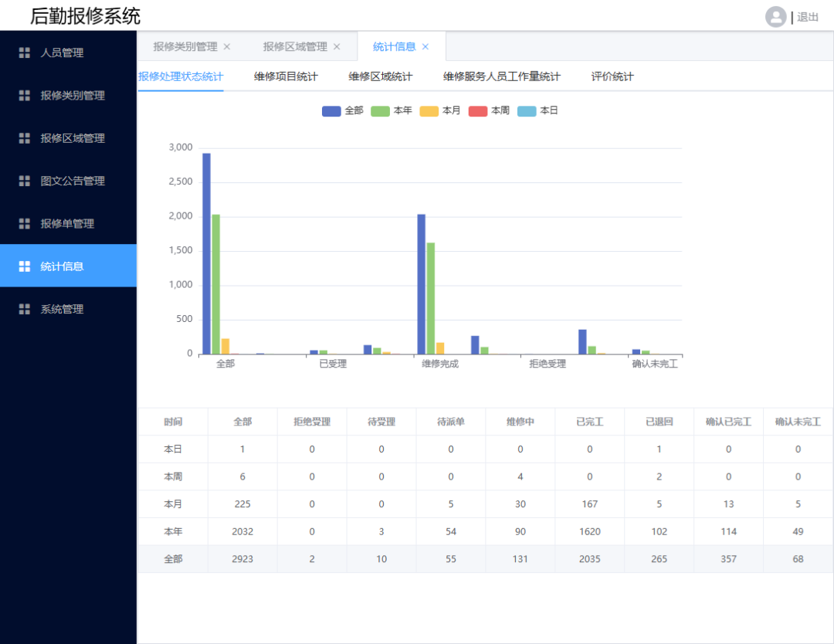
Task: Click the grid icon beside 系统管理
Action: (25, 309)
